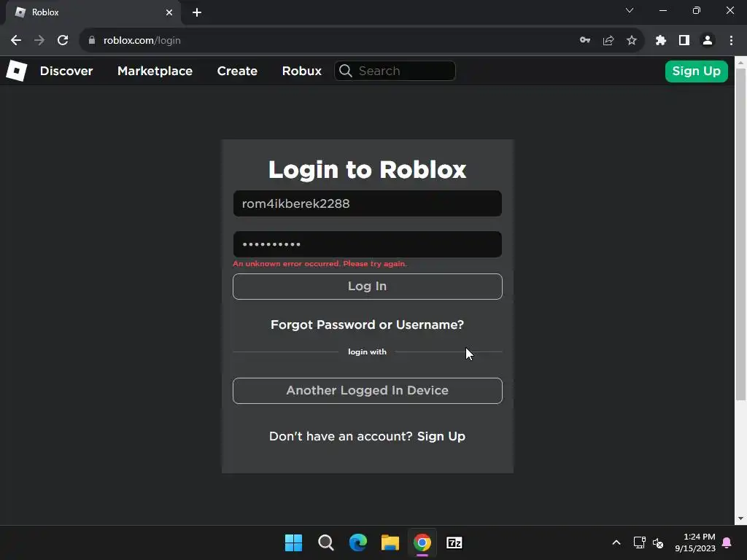Screen dimensions: 747x560
Task: Close the Roblox tab
Action: point(169,12)
